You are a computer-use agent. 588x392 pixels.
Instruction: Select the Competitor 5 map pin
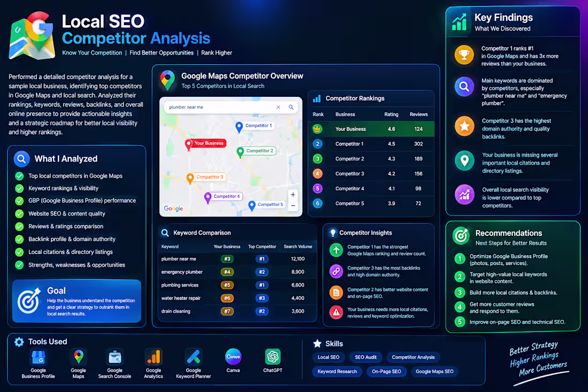tap(252, 206)
